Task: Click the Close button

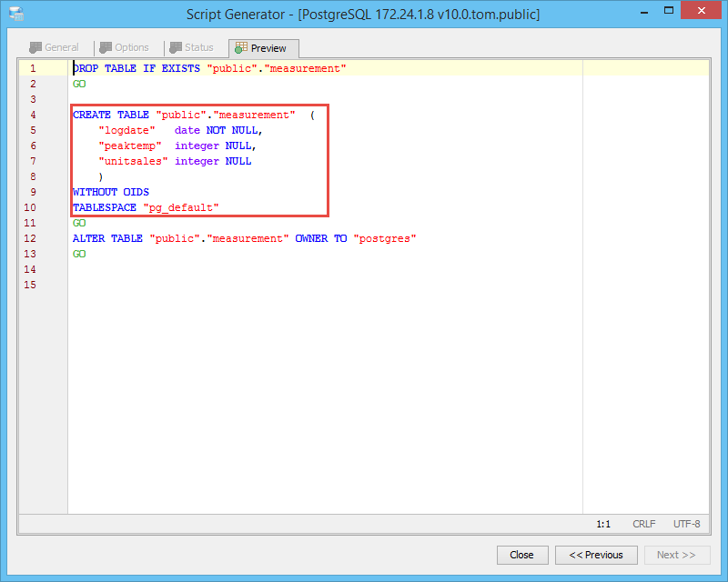Action: click(x=522, y=555)
